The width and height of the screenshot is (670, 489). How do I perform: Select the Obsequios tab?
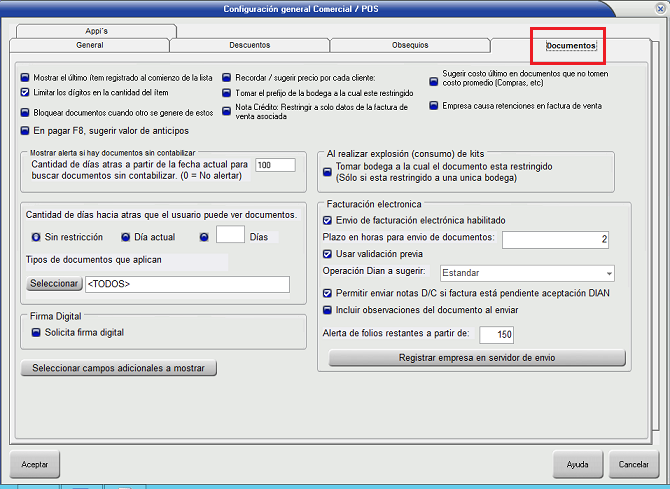[410, 46]
